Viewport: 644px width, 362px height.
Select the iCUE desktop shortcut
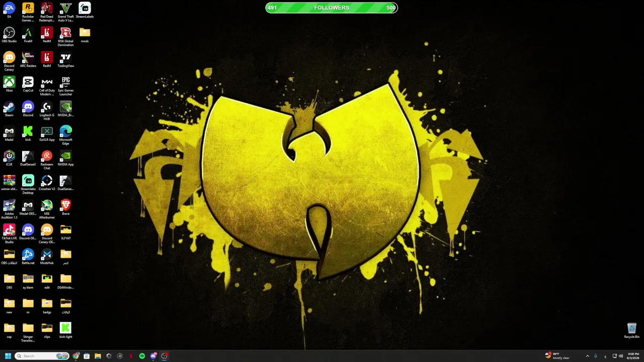click(x=9, y=158)
